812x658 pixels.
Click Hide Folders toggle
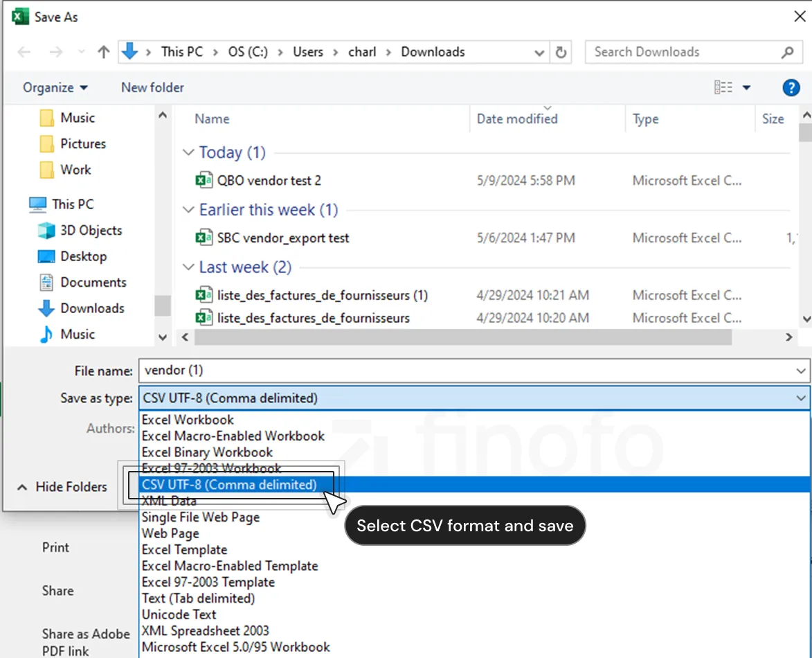pos(62,487)
